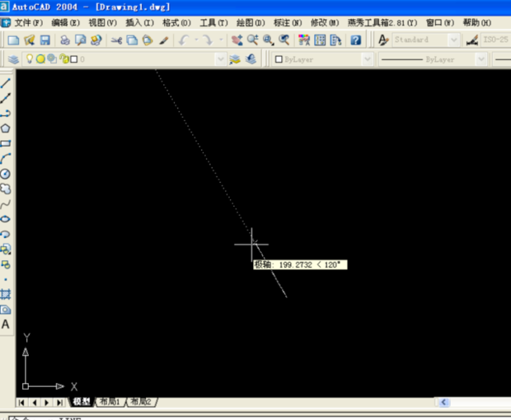Open the 燕秀工具箱2.81 menu
Screen dimensions: 511x420
pyautogui.click(x=382, y=23)
